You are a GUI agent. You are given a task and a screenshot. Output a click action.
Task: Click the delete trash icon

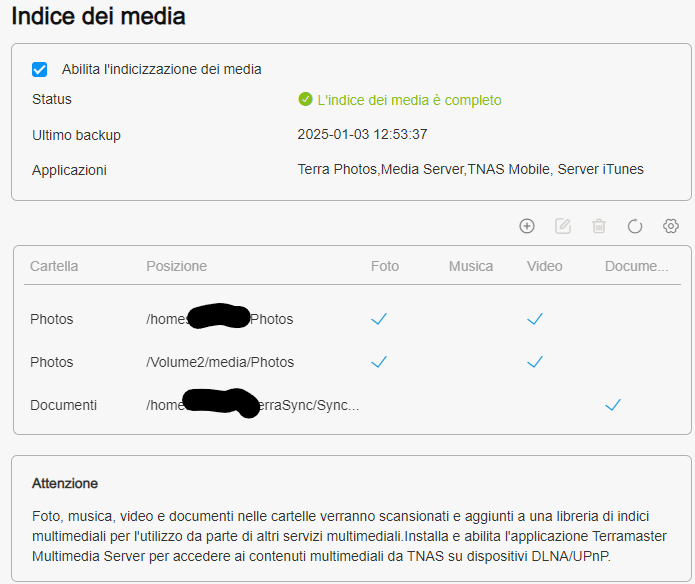pyautogui.click(x=599, y=226)
